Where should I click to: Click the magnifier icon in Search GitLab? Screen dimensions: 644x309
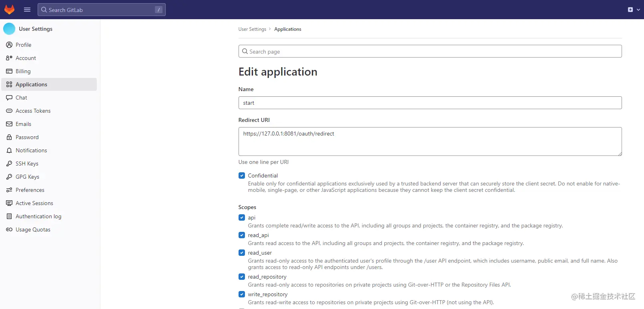(x=44, y=10)
